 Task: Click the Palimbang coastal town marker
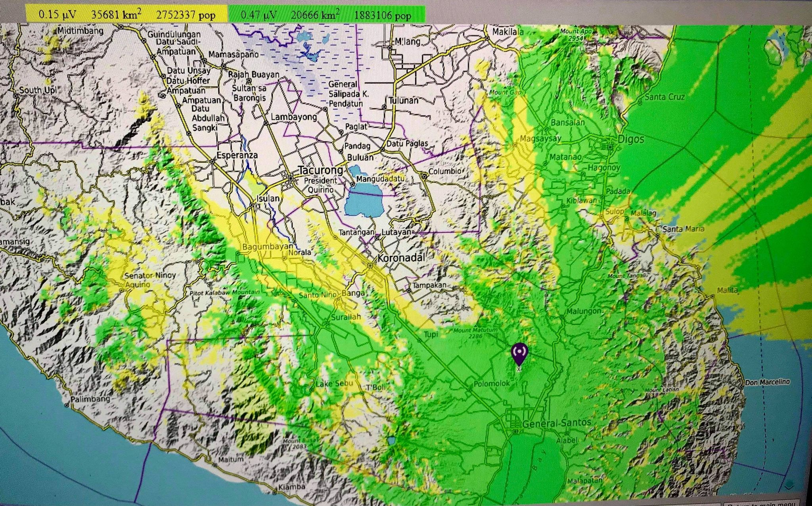(x=67, y=405)
